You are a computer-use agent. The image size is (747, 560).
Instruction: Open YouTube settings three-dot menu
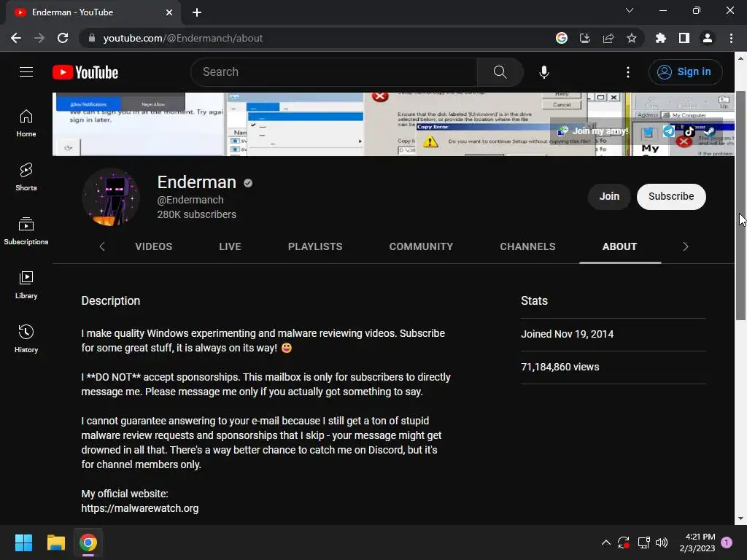click(x=628, y=72)
